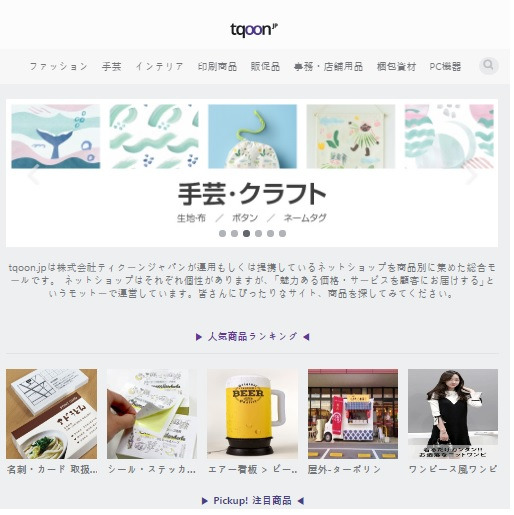Jump to the last carousel dot
Screen dimensions: 514x515
click(x=282, y=234)
